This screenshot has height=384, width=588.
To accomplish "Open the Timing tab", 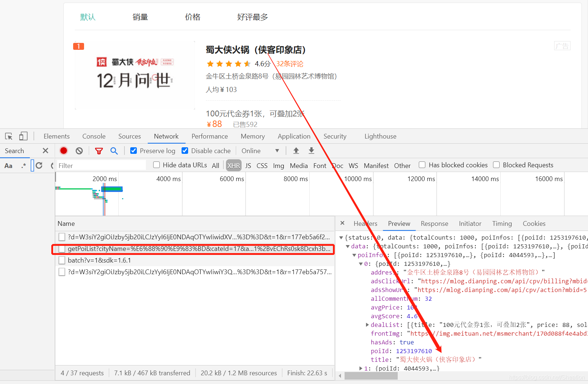I will (502, 224).
